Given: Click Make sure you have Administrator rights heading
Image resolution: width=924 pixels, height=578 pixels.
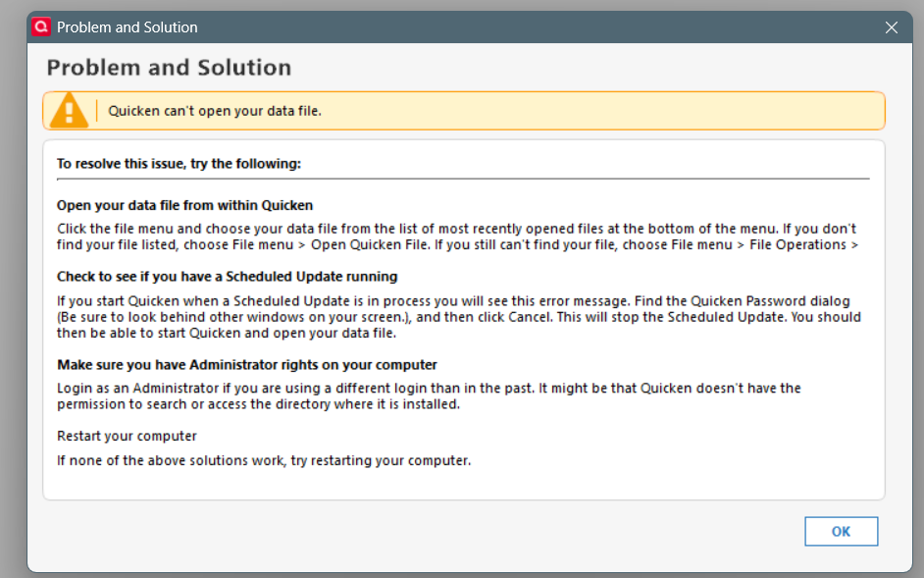Looking at the screenshot, I should (x=247, y=364).
